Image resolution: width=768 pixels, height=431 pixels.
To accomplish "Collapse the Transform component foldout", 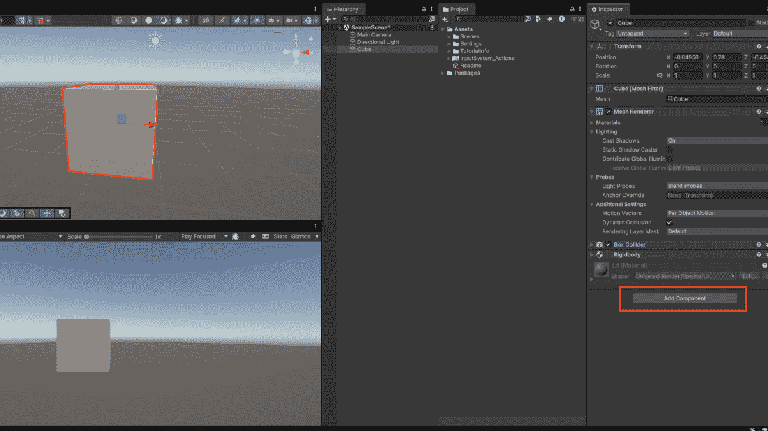I will click(592, 47).
